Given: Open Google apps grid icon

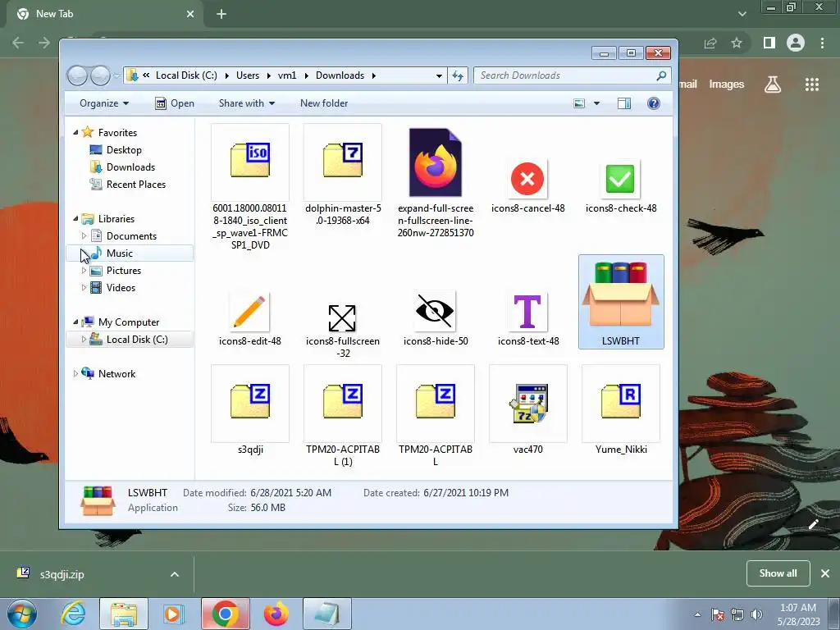Looking at the screenshot, I should 811,84.
